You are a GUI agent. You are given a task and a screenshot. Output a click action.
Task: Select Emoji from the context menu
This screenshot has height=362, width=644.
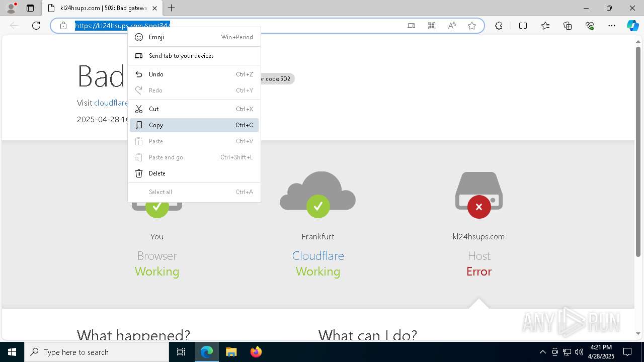[194, 37]
